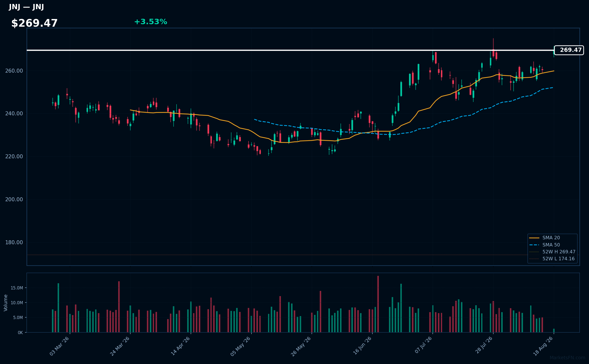This screenshot has width=589, height=364.
Task: Click the 05 May '26 date label
Action: coord(241,346)
